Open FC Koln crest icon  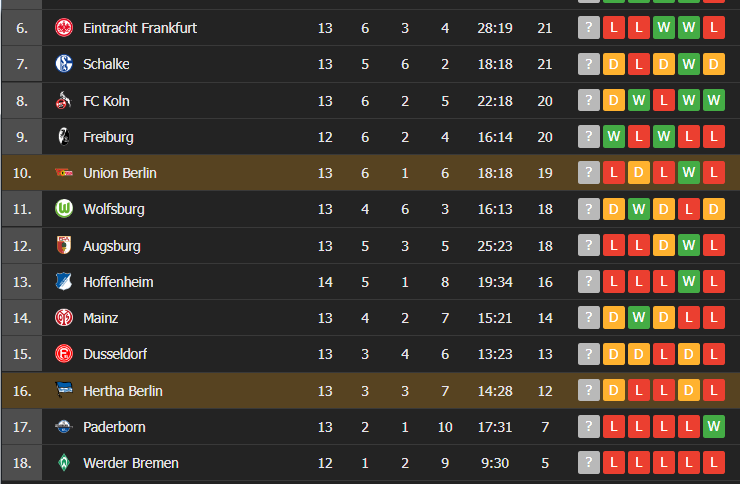tap(64, 100)
